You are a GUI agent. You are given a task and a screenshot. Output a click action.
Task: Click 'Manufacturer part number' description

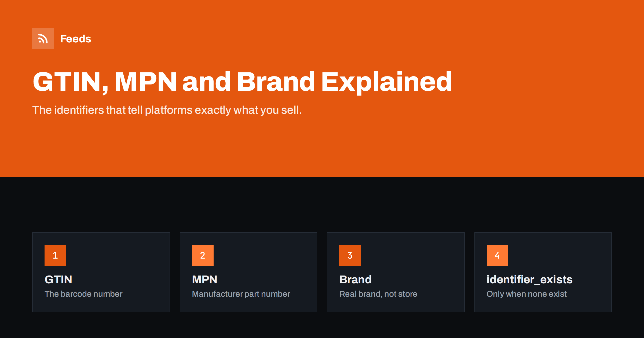(241, 294)
